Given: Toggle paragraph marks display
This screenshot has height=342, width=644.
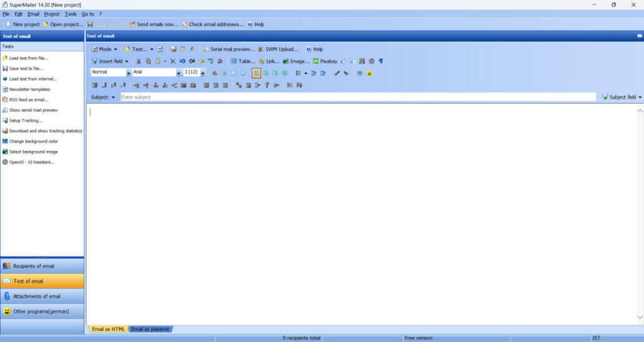Looking at the screenshot, I should pos(381,61).
